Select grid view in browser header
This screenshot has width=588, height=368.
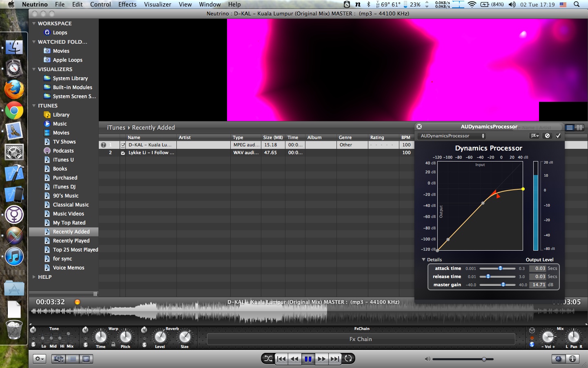tap(579, 128)
